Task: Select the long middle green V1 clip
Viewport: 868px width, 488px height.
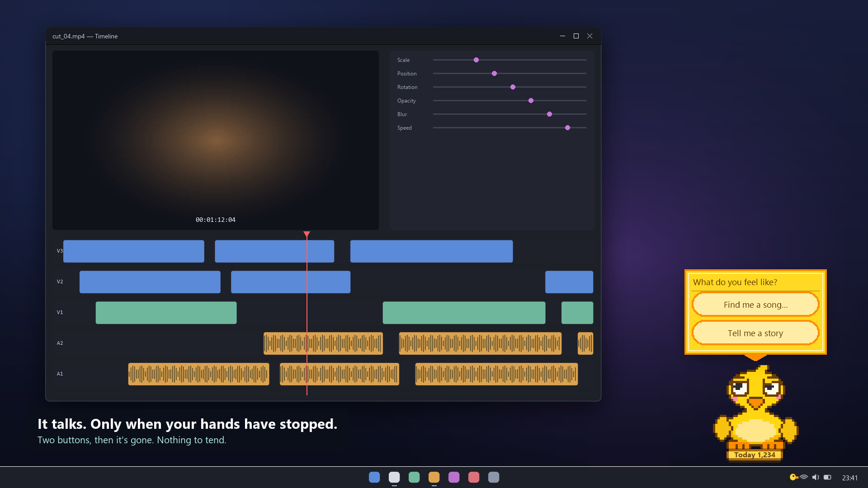Action: click(x=464, y=313)
